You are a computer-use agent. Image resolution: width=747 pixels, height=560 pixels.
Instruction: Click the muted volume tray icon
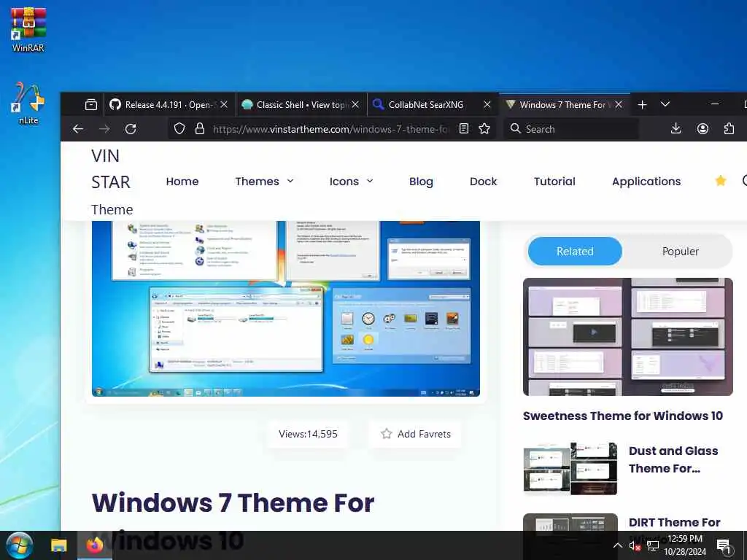[635, 545]
